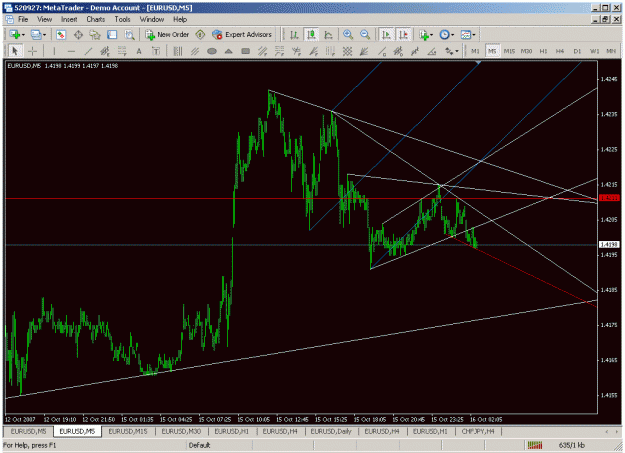Click the 1.4198 current price label

point(610,244)
